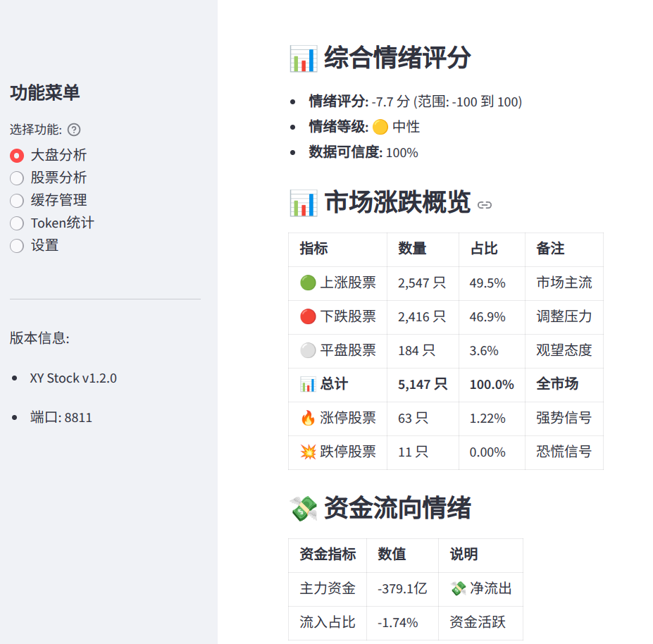Click the 指标 column header
The image size is (653, 644).
pyautogui.click(x=313, y=249)
